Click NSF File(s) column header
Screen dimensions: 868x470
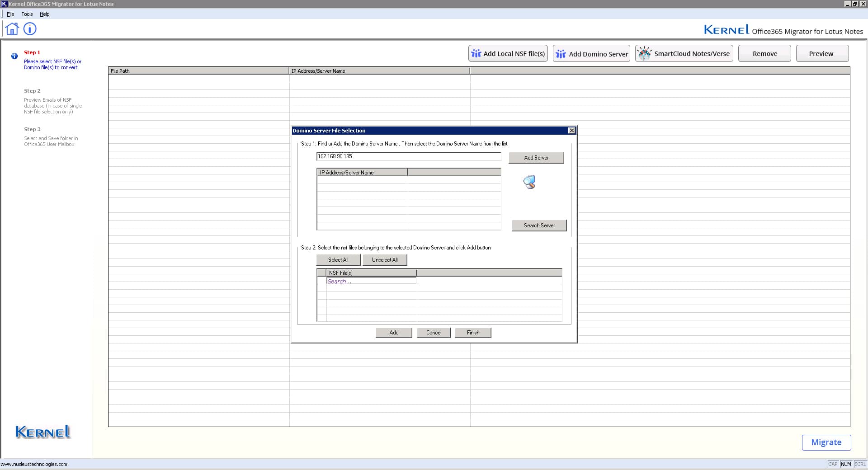[x=371, y=273]
